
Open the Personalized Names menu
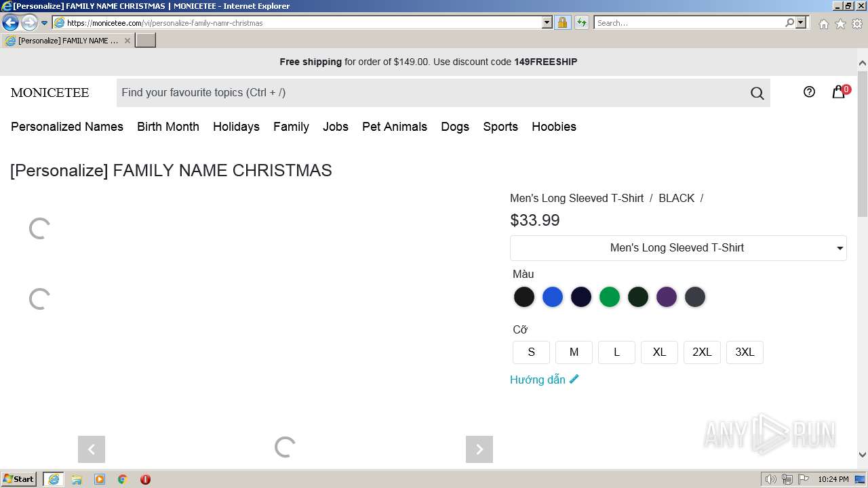click(x=67, y=127)
